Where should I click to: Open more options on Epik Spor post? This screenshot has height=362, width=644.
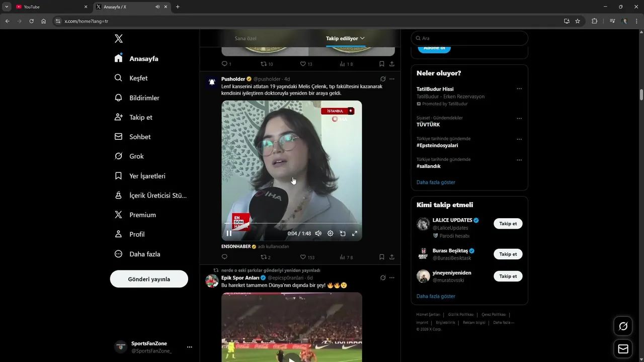pos(392,278)
